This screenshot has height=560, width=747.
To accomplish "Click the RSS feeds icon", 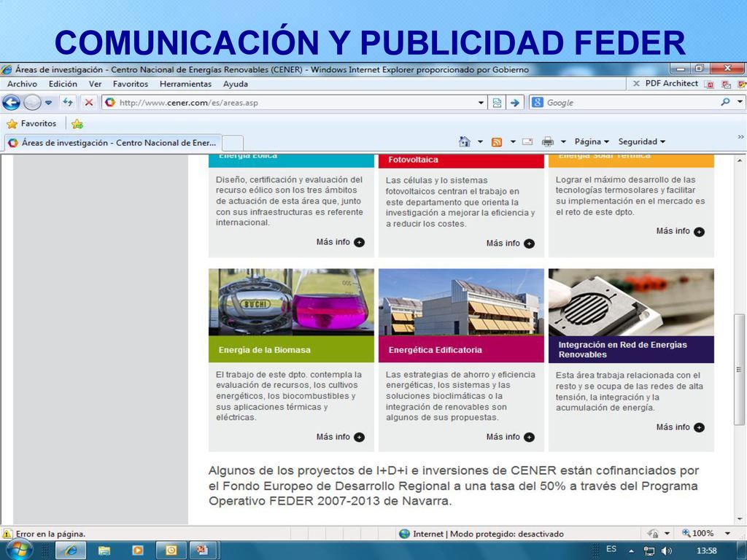I will 497,142.
